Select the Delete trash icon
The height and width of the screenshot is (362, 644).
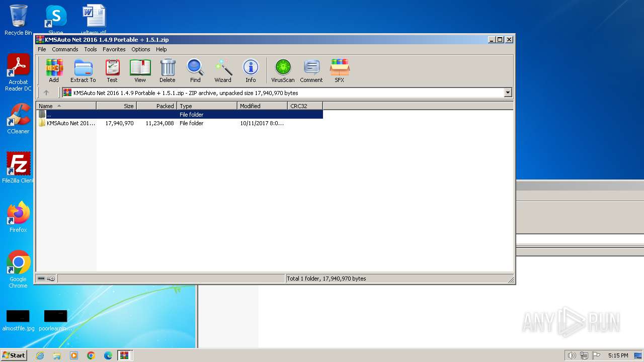click(x=168, y=70)
